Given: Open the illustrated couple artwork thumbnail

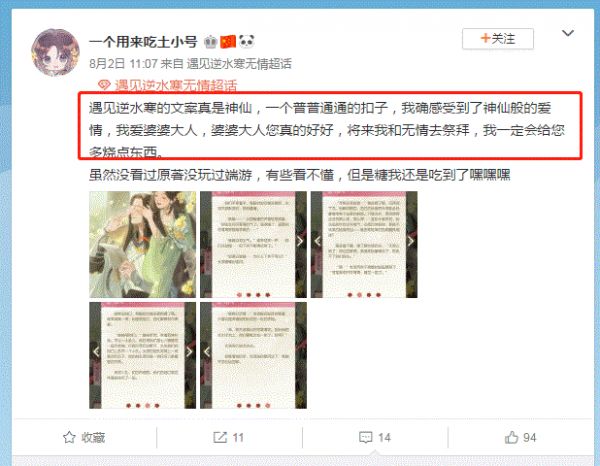Looking at the screenshot, I should [x=142, y=244].
